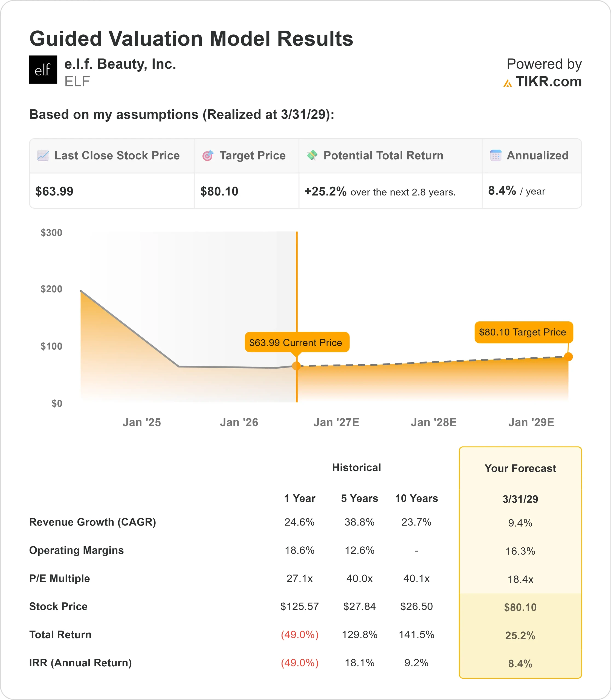Click the 40.1x 10 Years P/E multiple
611x700 pixels.
coord(417,578)
